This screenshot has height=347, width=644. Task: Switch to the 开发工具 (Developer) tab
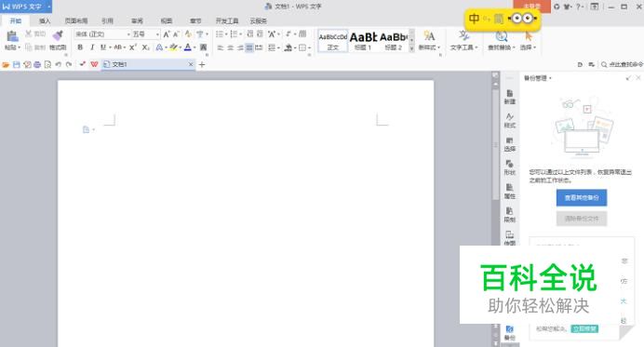pyautogui.click(x=227, y=20)
